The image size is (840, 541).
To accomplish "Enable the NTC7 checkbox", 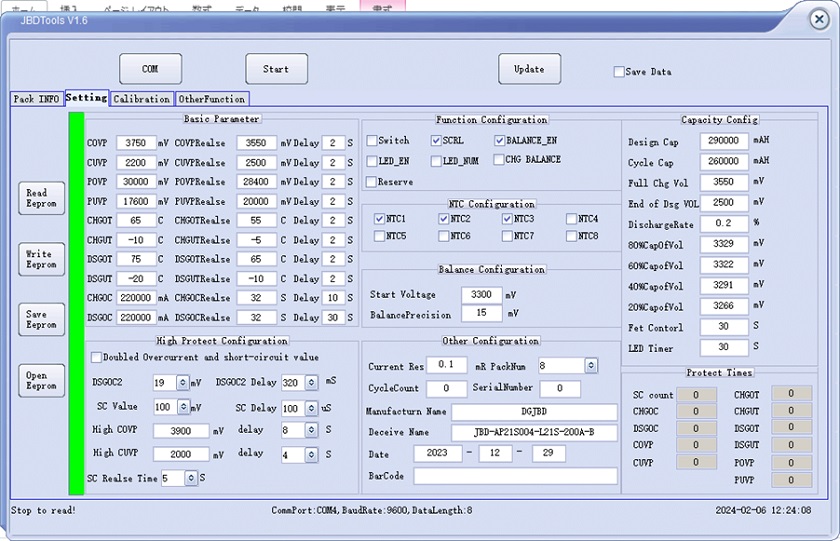I will click(507, 236).
